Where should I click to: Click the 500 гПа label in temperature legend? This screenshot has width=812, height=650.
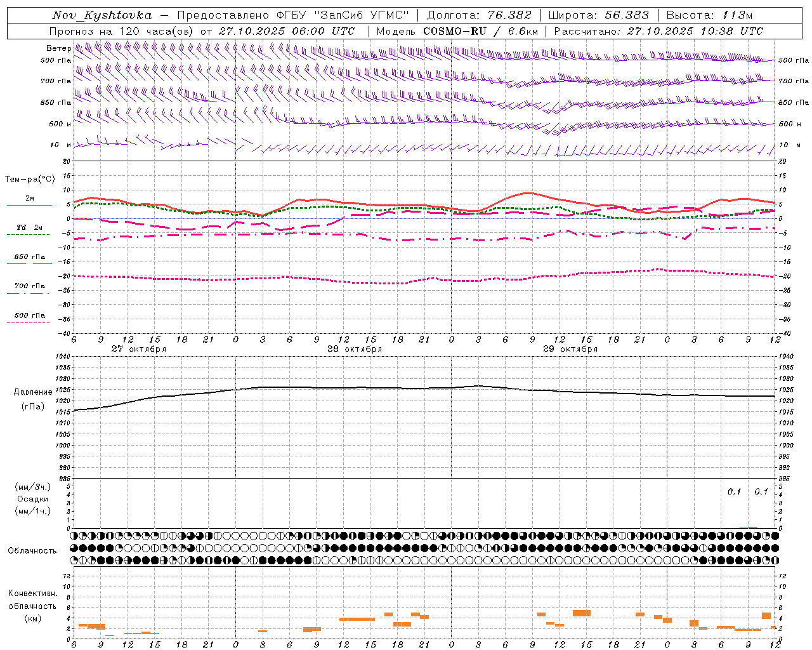click(29, 315)
